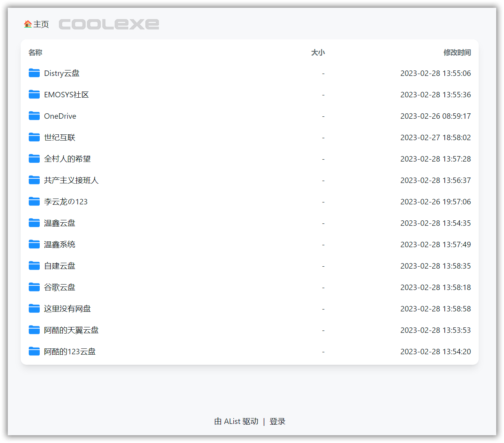The width and height of the screenshot is (504, 443).
Task: Click the folder icon for 阿酷的天翼云盘
Action: (34, 330)
